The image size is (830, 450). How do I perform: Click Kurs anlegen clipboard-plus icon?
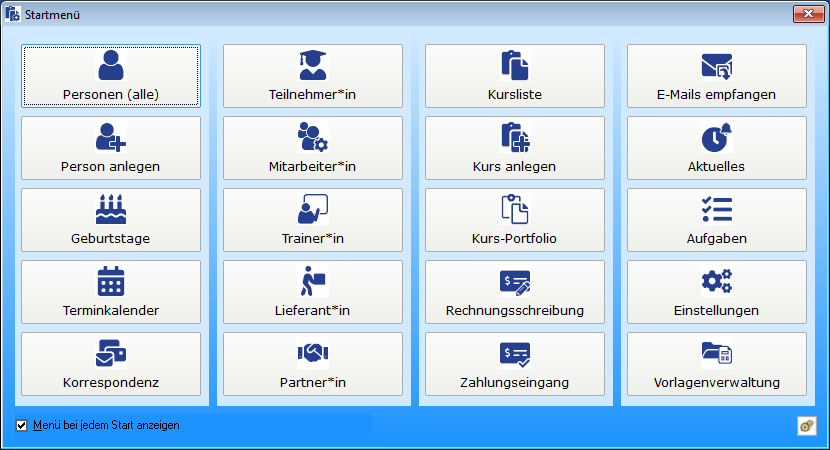[515, 137]
